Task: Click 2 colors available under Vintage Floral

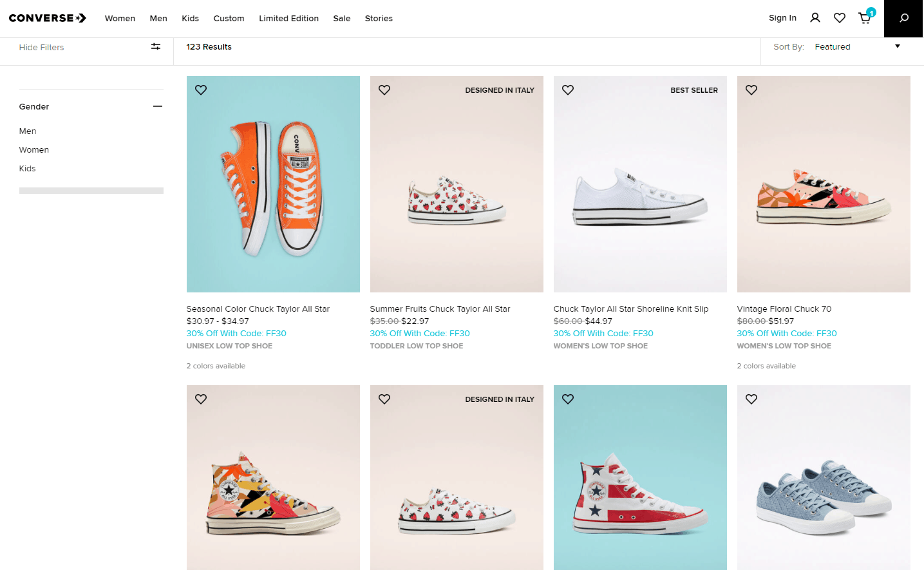Action: [766, 366]
